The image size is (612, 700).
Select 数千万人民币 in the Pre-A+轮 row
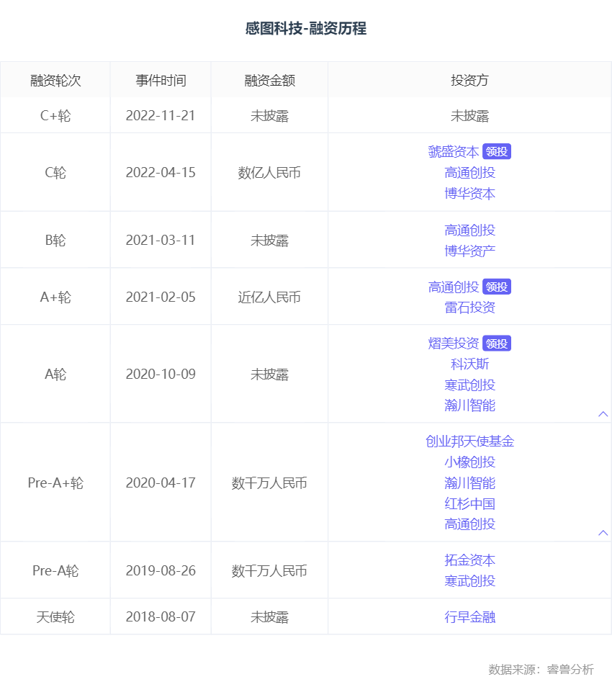coord(269,483)
